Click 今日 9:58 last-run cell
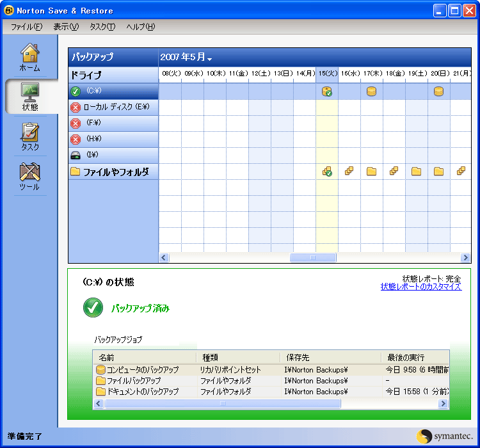The width and height of the screenshot is (480, 448). click(417, 370)
